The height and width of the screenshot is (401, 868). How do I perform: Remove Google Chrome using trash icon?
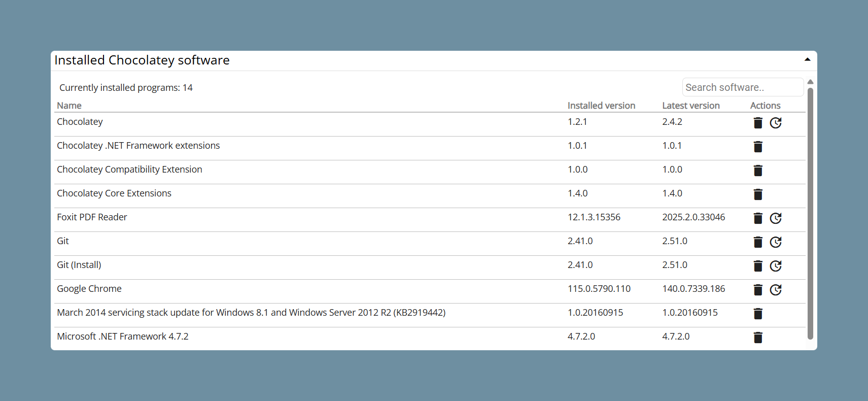(758, 290)
